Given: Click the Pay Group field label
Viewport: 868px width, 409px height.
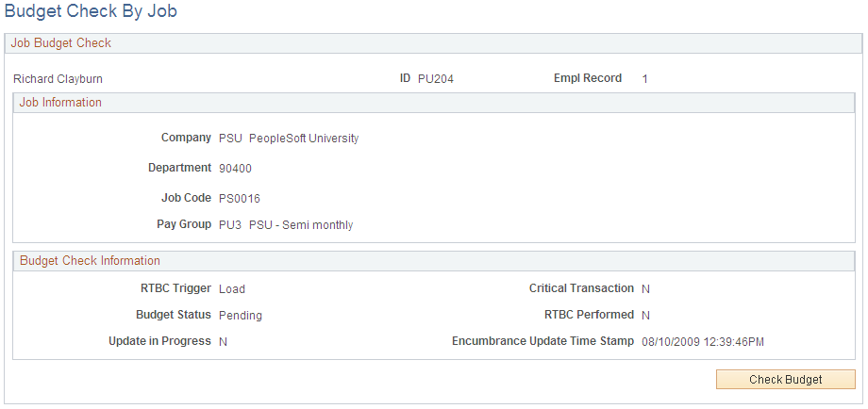Looking at the screenshot, I should [184, 224].
